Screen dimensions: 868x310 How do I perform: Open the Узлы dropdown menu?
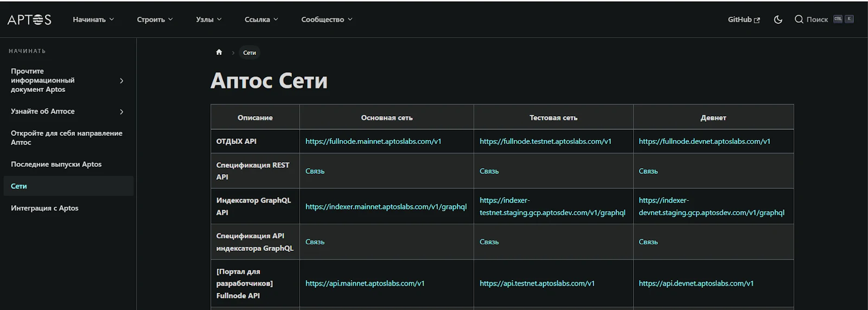[x=209, y=20]
